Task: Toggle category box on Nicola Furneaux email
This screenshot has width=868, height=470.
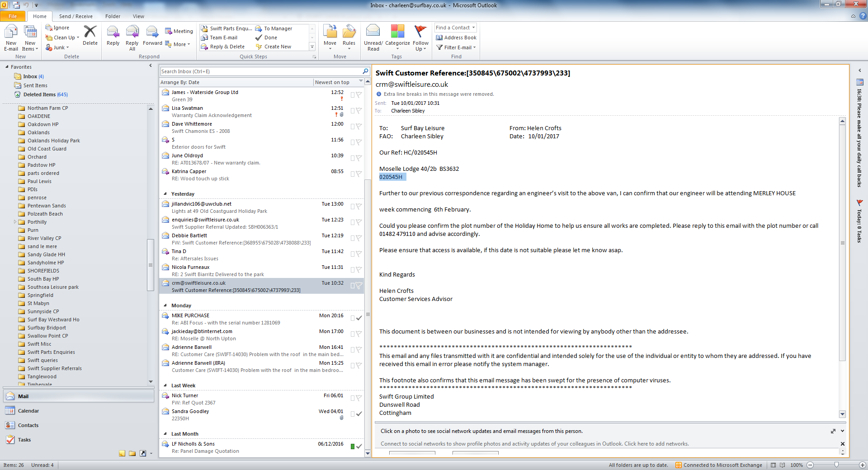Action: (x=353, y=270)
